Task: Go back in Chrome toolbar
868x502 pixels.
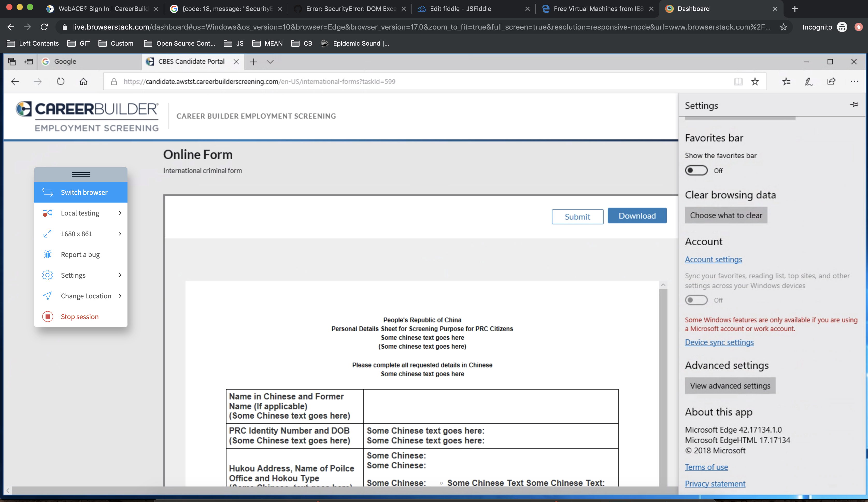Action: tap(11, 27)
